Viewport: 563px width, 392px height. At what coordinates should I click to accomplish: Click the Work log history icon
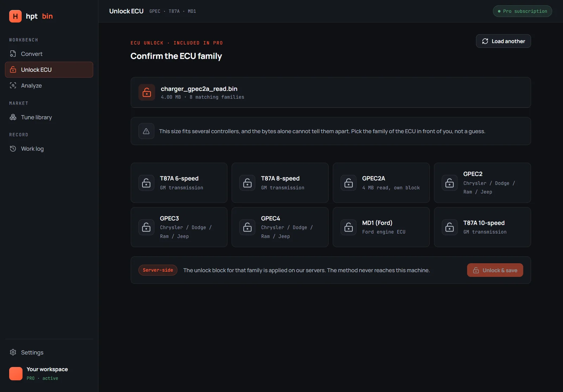point(13,148)
